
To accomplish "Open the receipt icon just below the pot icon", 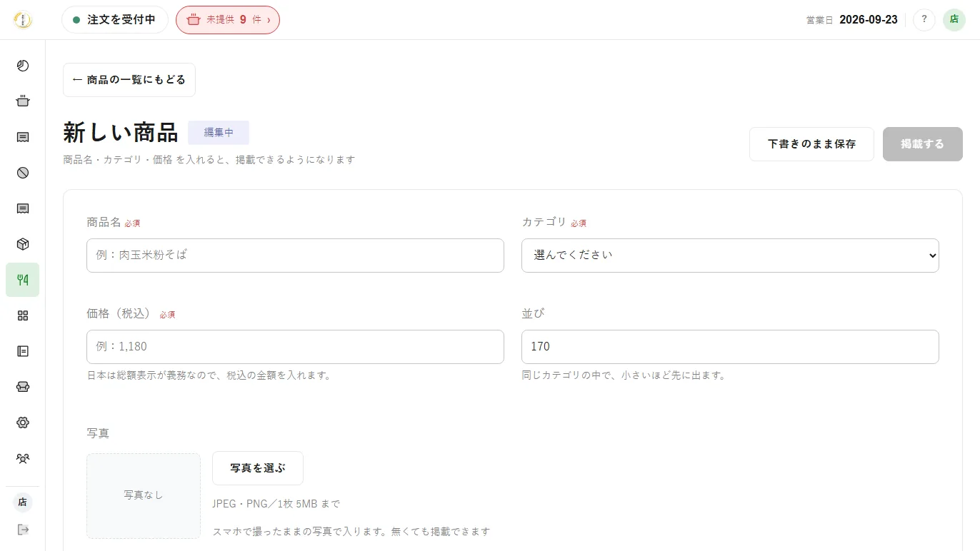I will tap(23, 137).
